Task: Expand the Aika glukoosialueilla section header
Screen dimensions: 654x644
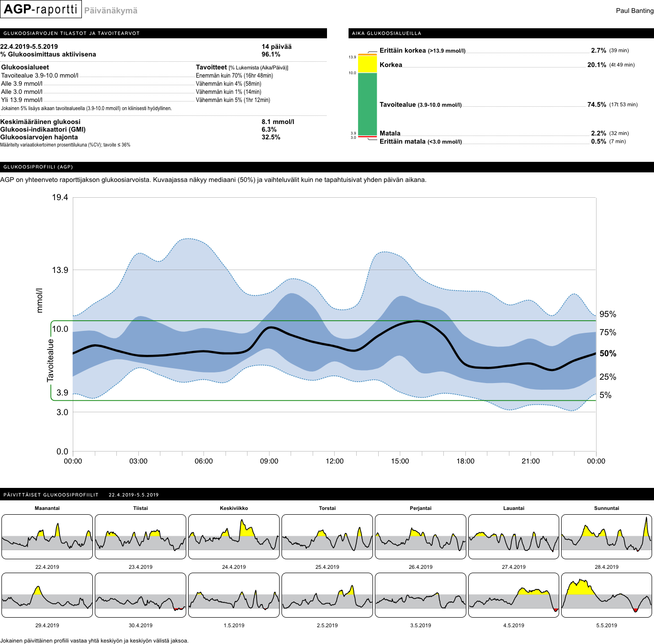Action: 386,34
